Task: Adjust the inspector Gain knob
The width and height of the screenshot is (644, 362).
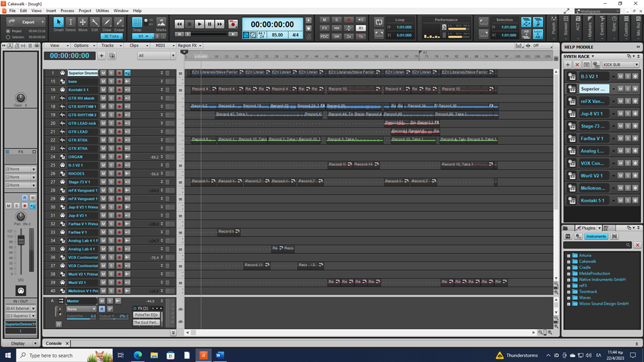Action: 20,98
